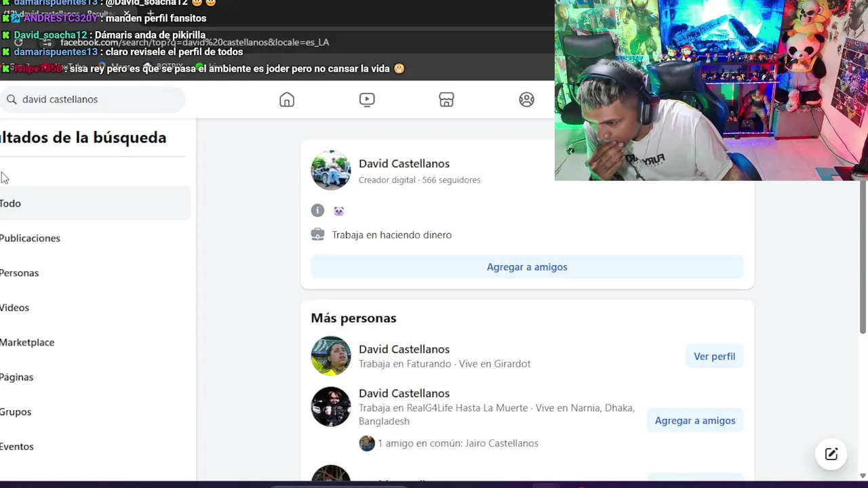Click RealG4Life David Castellanos profile picture

pos(331,407)
